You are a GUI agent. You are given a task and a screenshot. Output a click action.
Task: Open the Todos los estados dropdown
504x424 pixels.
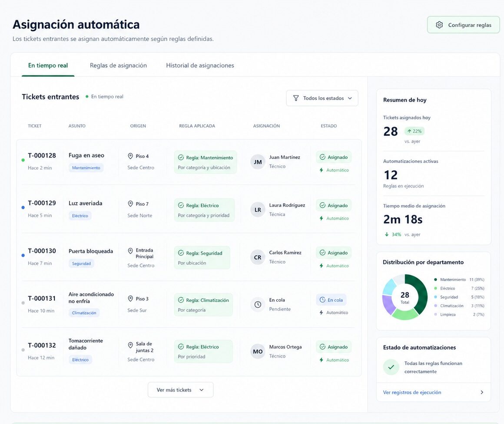tap(322, 98)
